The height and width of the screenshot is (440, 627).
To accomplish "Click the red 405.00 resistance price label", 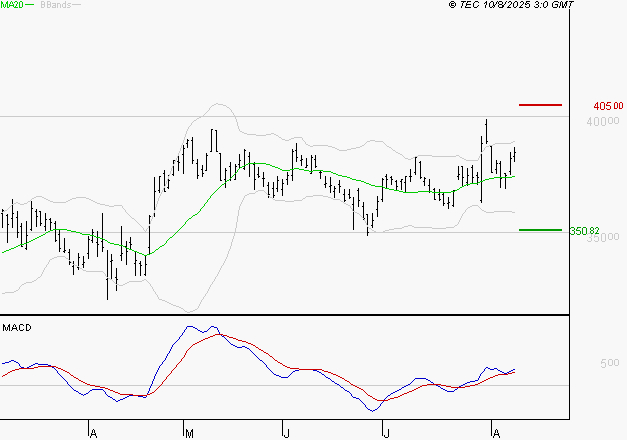I will (x=608, y=106).
